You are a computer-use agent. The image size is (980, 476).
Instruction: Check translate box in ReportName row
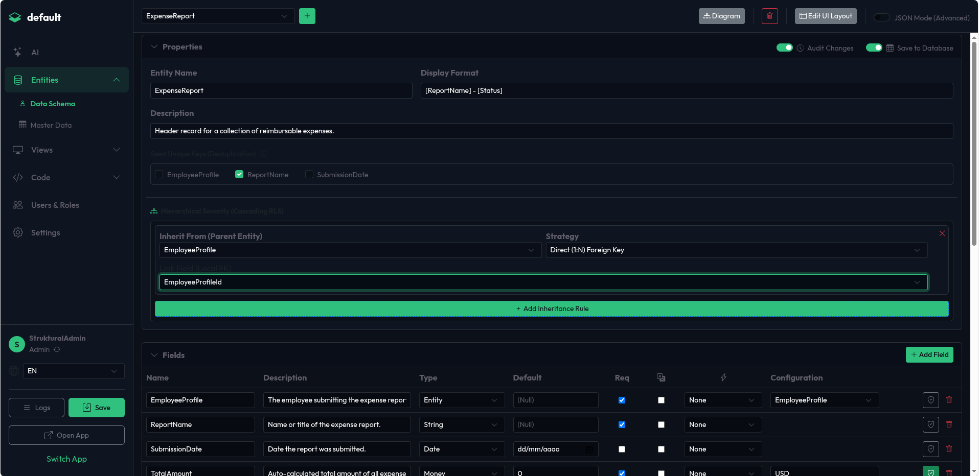(661, 424)
